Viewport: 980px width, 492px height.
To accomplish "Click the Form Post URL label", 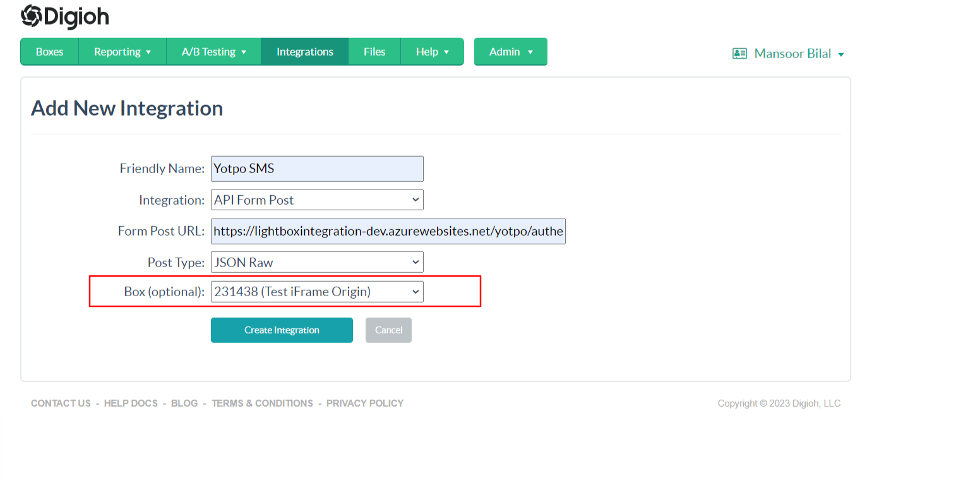I will pyautogui.click(x=161, y=231).
